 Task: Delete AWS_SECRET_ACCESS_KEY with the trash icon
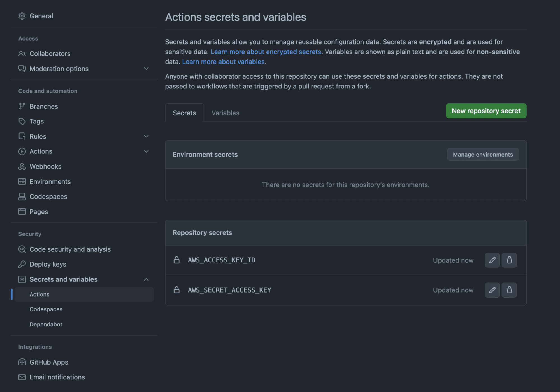(x=509, y=290)
